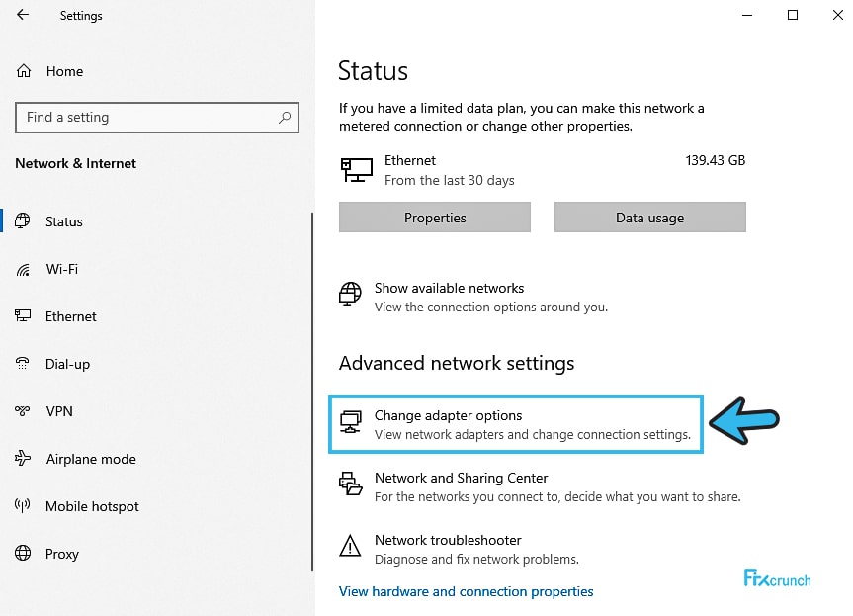This screenshot has height=616, width=853.
Task: Click the Network and Sharing Center icon
Action: pos(350,484)
